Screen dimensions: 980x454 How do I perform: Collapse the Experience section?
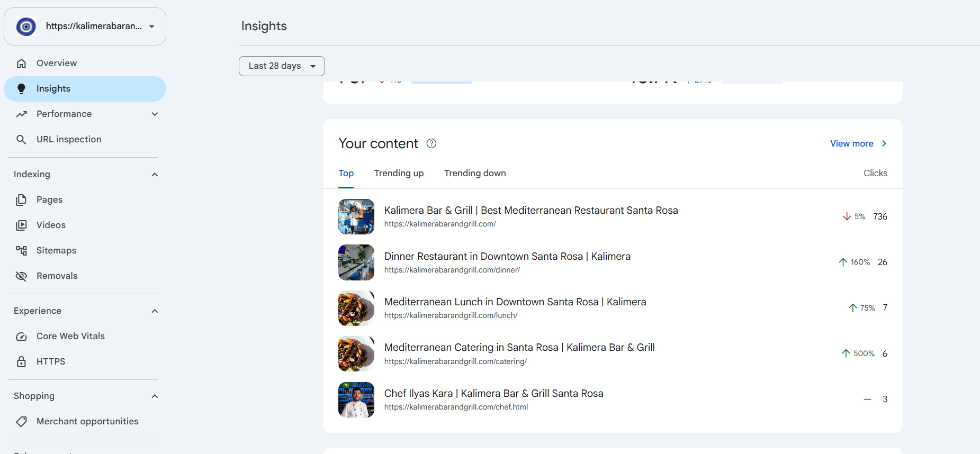[155, 311]
